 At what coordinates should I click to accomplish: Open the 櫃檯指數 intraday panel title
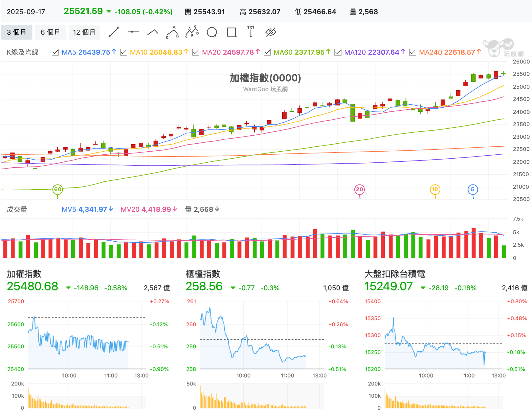(203, 274)
